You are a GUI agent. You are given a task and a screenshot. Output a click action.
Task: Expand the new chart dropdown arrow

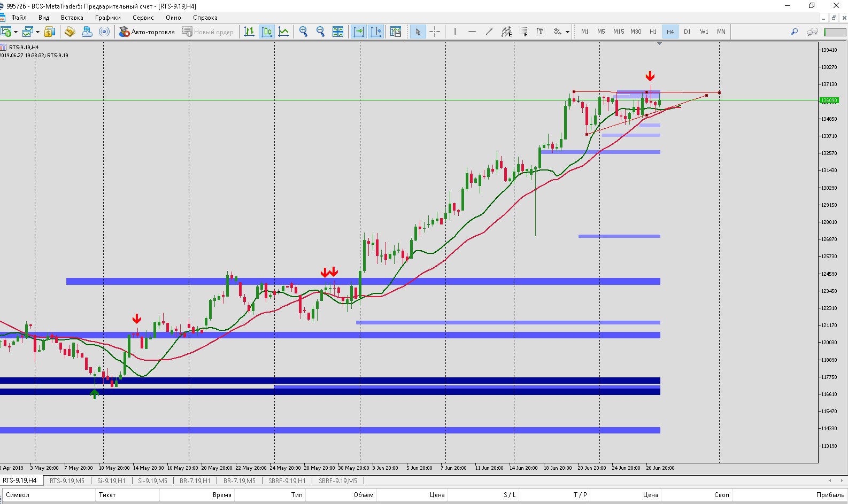16,32
